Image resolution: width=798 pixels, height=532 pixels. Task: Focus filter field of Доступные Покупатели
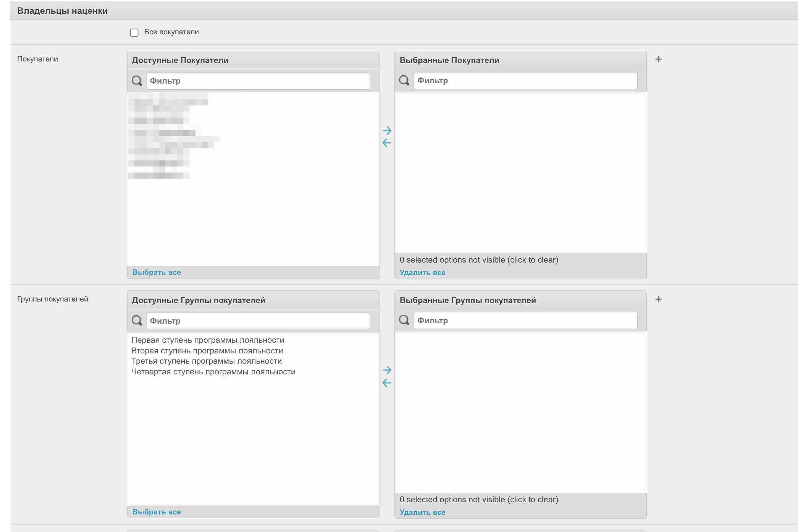[258, 81]
